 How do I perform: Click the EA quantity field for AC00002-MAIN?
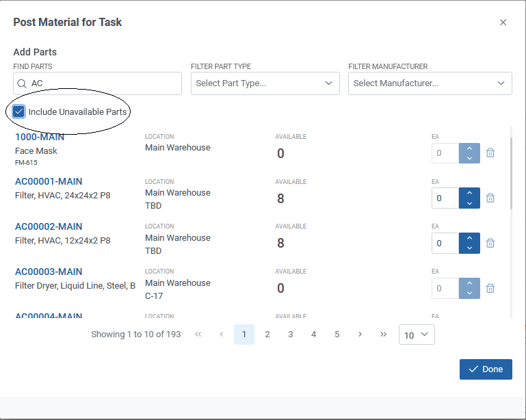[x=445, y=243]
